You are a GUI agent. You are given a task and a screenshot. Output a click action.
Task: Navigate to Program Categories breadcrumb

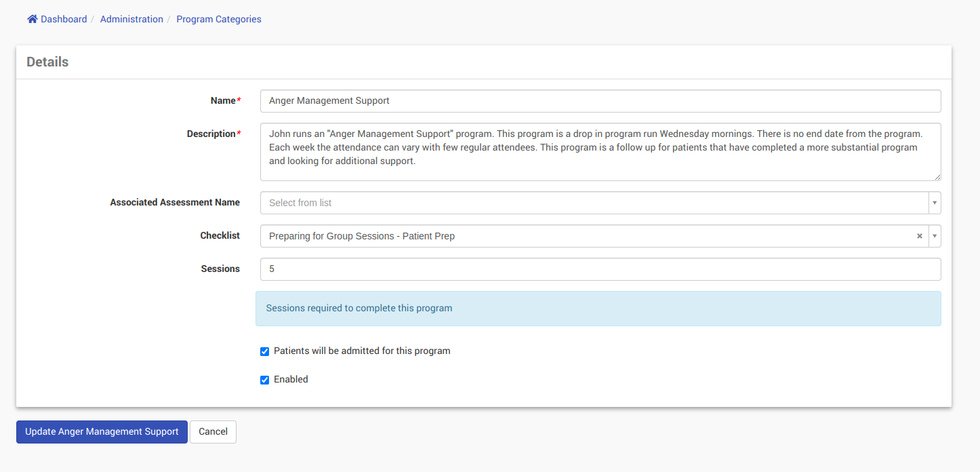[x=219, y=20]
